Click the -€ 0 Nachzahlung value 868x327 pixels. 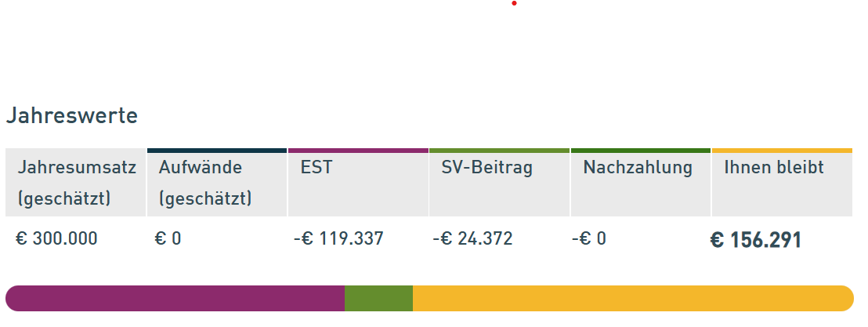coord(589,238)
